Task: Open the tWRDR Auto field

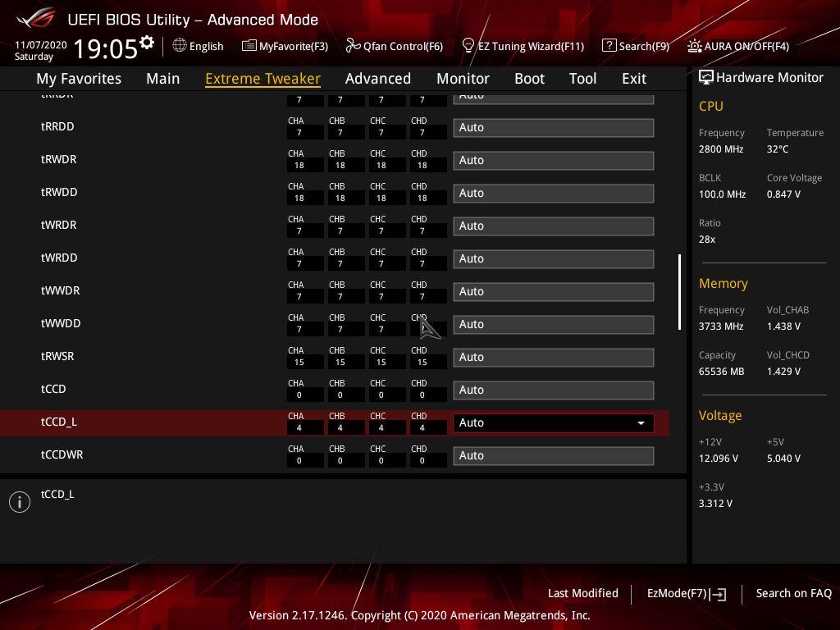Action: tap(554, 226)
